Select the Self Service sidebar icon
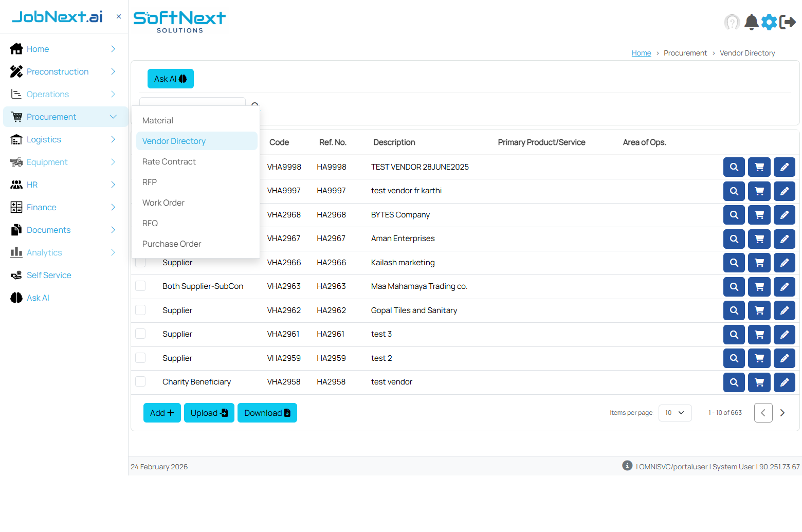Viewport: 802px width, 532px height. point(16,275)
